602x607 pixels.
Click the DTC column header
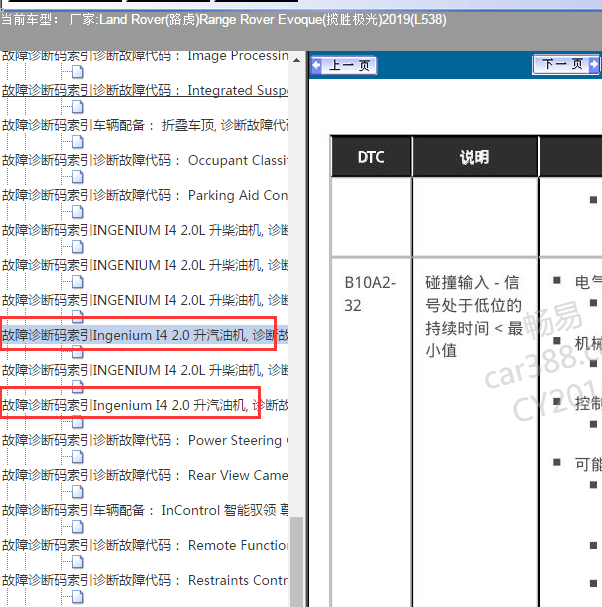pos(371,157)
